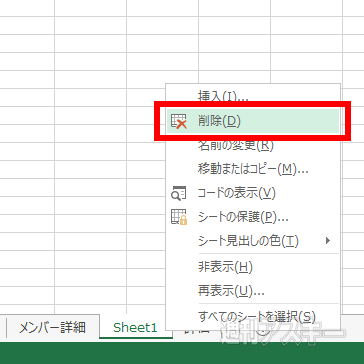Switch to the メンバー詳細 sheet tab
This screenshot has width=364, height=364.
tap(53, 327)
